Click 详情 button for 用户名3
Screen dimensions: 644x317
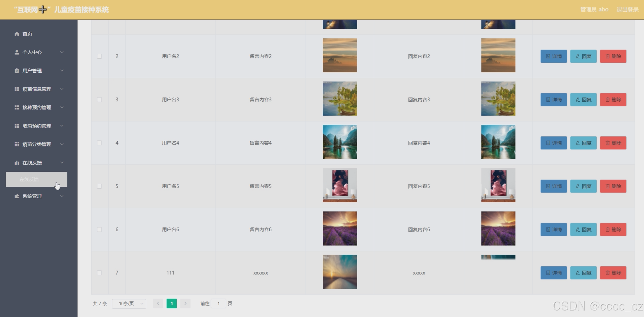point(554,100)
